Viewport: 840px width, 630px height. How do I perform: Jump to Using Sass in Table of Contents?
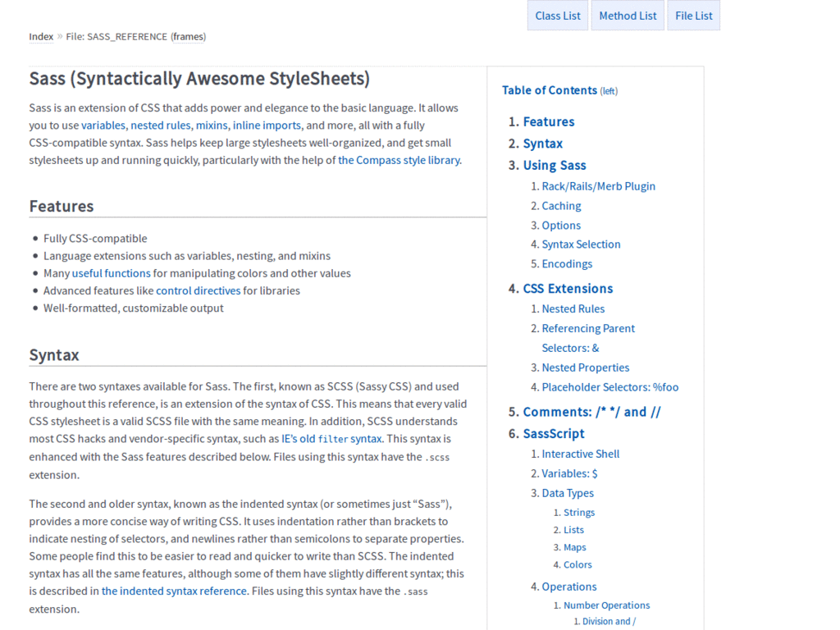coord(555,166)
